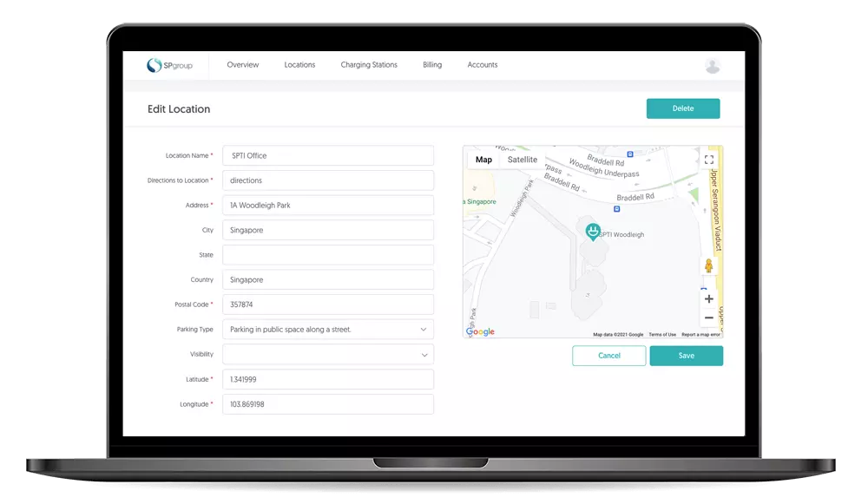868x504 pixels.
Task: Edit the Longitude value field
Action: [328, 404]
